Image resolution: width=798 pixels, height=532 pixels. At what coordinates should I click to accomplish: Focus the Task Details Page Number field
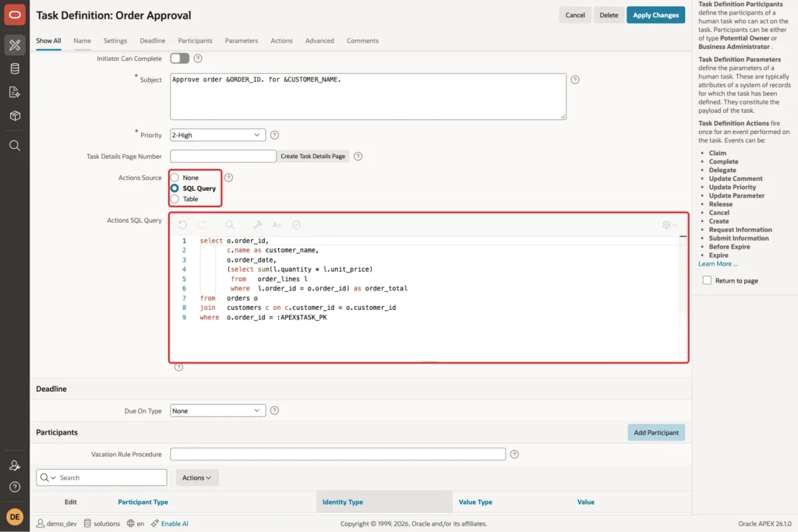(x=223, y=156)
